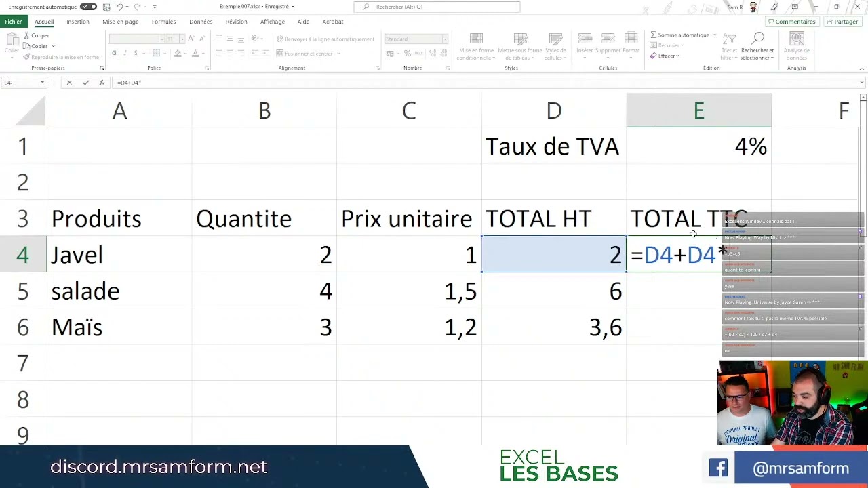Viewport: 868px width, 488px height.
Task: Open Mise en forme conditionnelle
Action: pos(475,46)
